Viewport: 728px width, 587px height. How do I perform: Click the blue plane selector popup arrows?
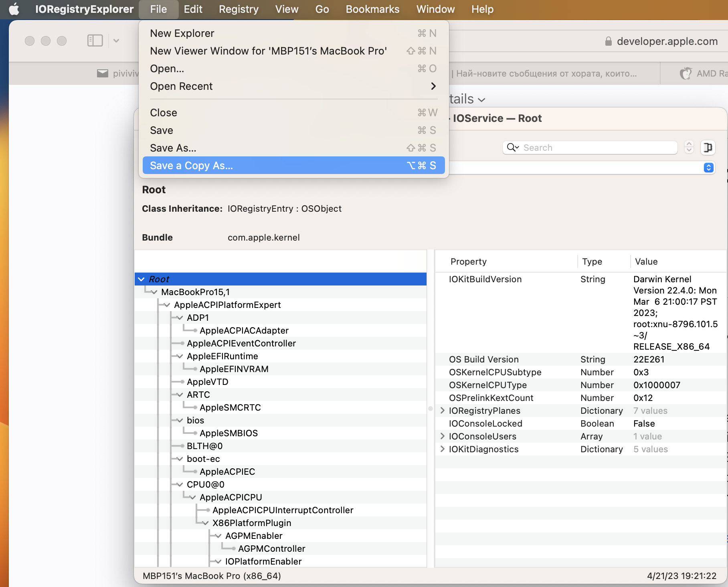708,168
